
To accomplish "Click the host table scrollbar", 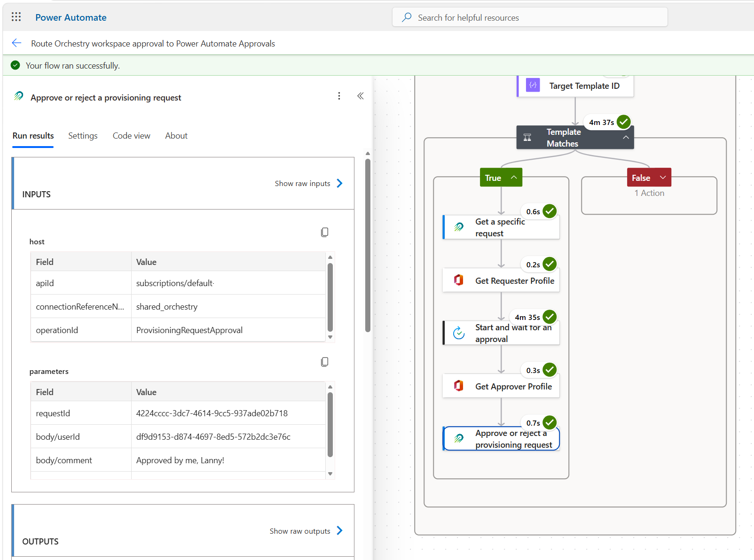I will pyautogui.click(x=330, y=297).
